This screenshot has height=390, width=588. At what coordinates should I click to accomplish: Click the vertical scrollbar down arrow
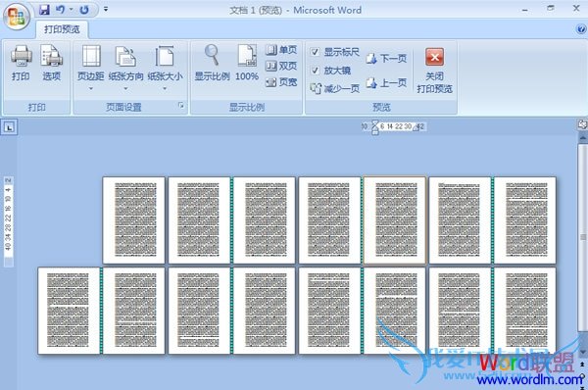(x=583, y=352)
